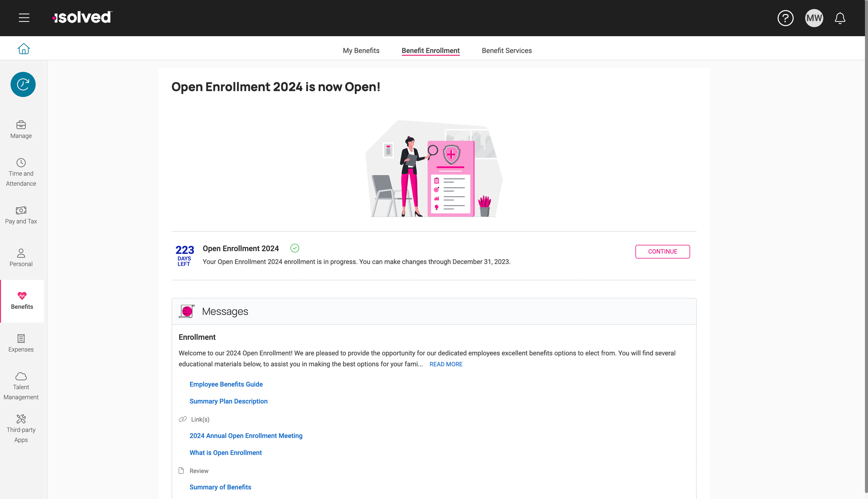Expand message with READ MORE
The height and width of the screenshot is (499, 868).
point(446,364)
